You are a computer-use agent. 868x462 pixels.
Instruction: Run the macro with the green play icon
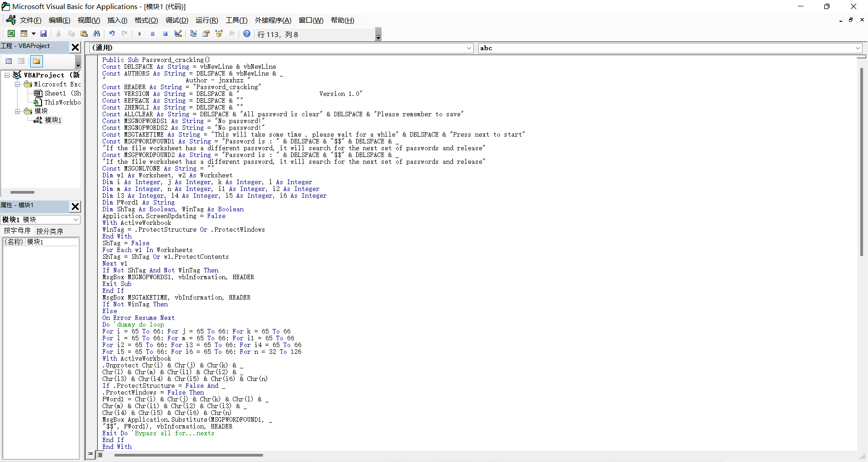(x=140, y=34)
